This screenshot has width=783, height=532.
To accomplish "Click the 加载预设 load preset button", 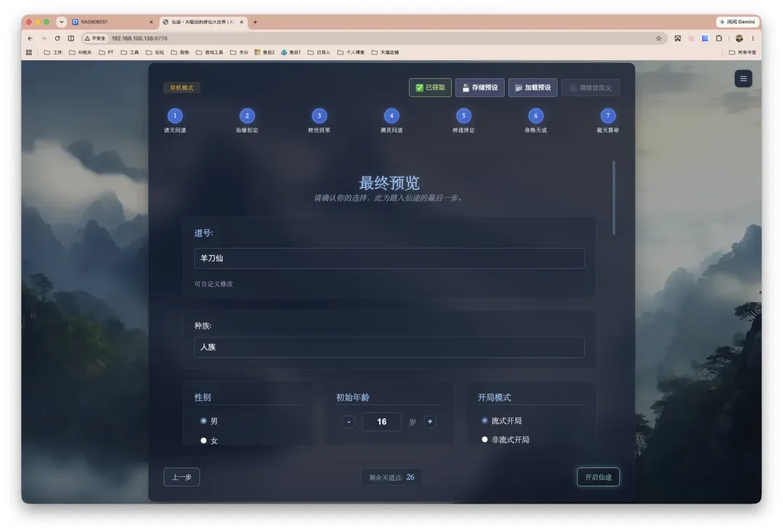I will pos(532,88).
